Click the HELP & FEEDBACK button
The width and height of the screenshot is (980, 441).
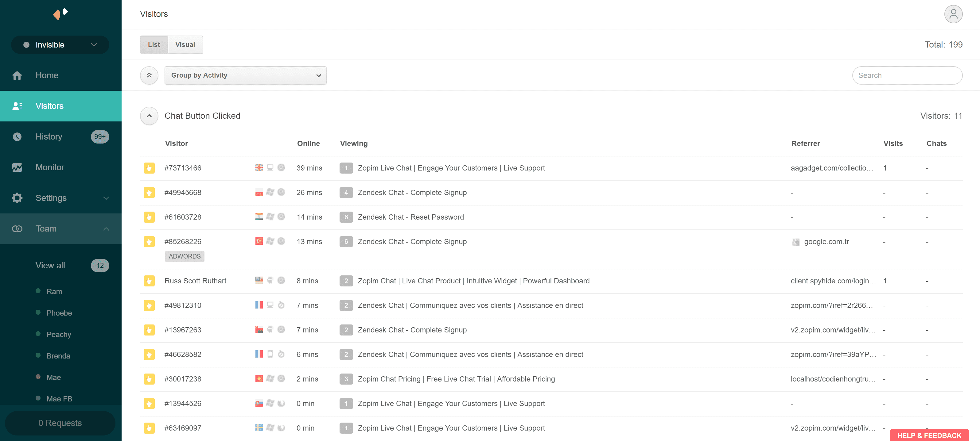[x=928, y=435]
